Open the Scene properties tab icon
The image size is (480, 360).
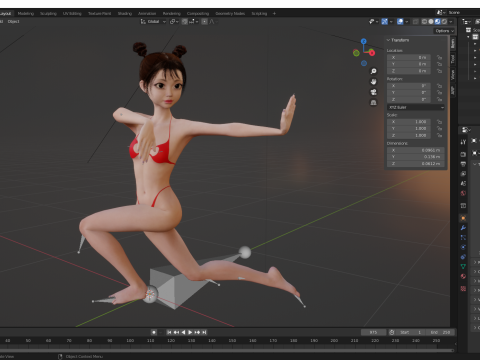tap(463, 183)
